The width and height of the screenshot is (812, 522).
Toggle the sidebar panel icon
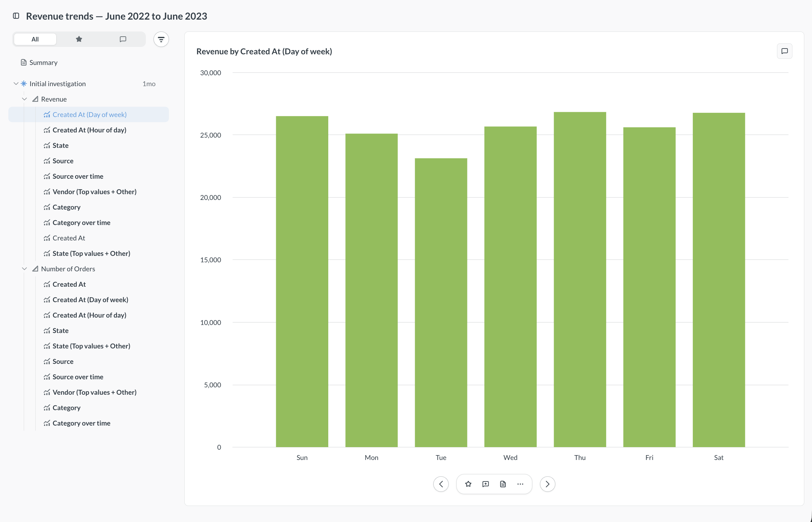(x=16, y=16)
